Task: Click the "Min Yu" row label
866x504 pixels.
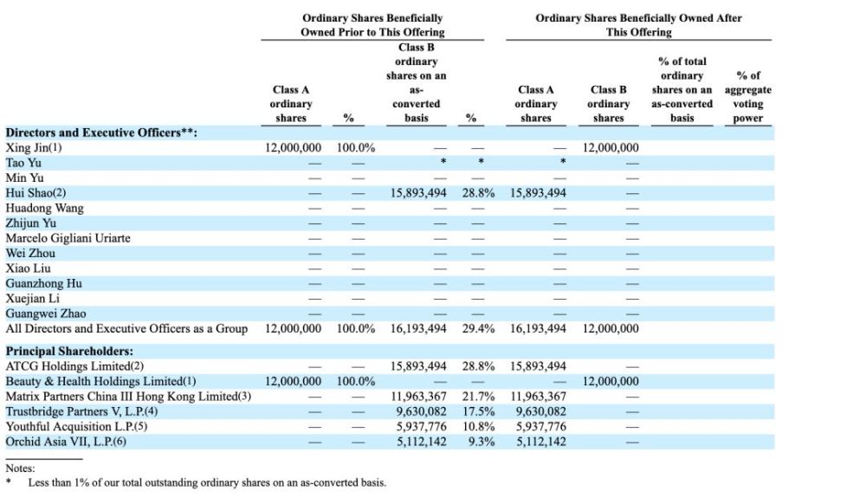Action: click(x=24, y=178)
